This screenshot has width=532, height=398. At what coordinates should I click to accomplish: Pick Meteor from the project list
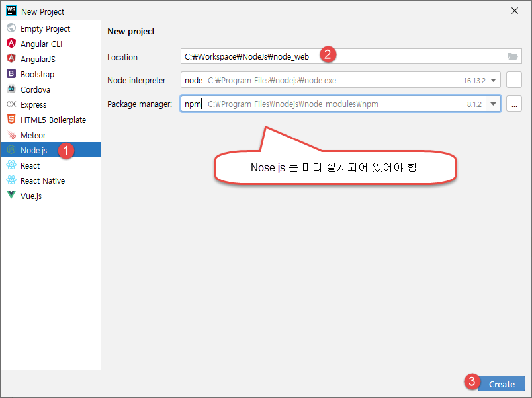click(x=51, y=136)
